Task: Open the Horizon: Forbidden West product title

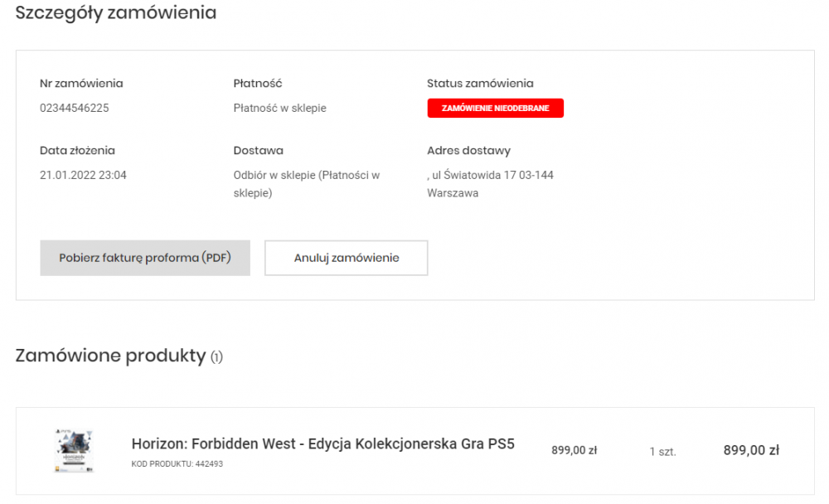Action: 322,443
